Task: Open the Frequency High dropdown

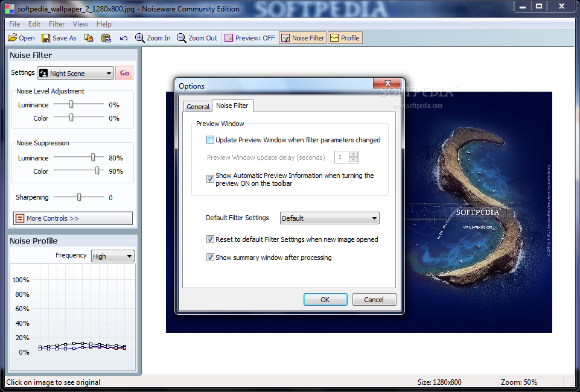Action: click(x=112, y=256)
